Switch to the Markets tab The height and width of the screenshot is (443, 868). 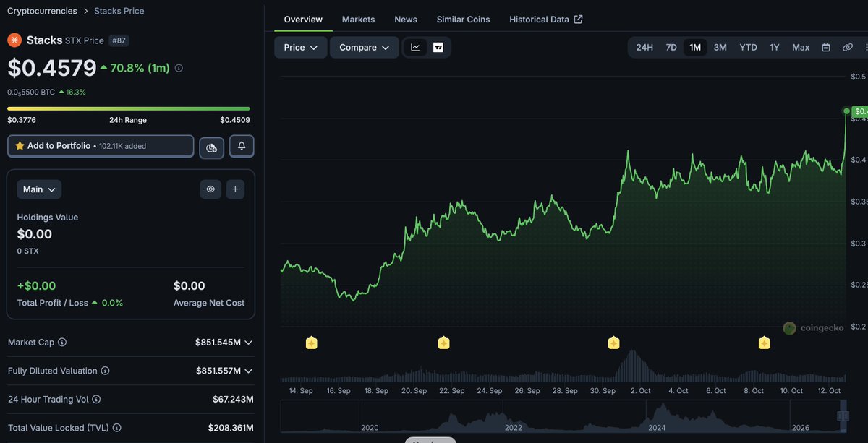click(358, 20)
